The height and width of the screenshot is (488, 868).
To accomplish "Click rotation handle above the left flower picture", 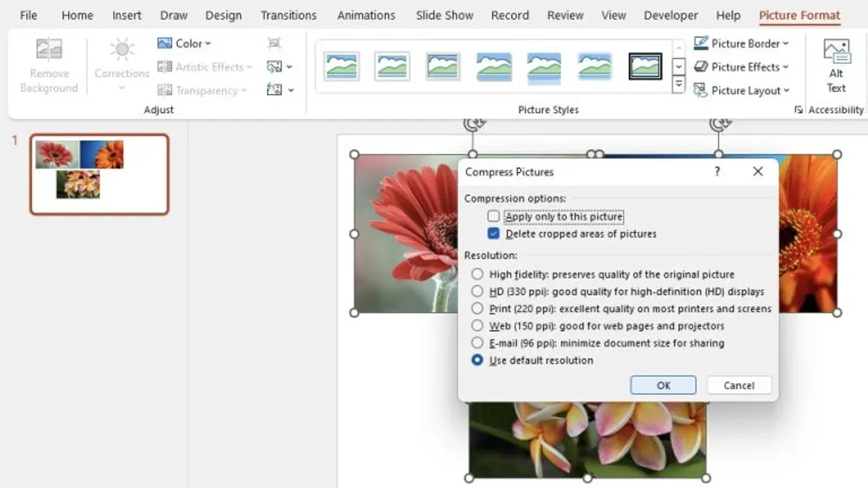I will (x=473, y=124).
